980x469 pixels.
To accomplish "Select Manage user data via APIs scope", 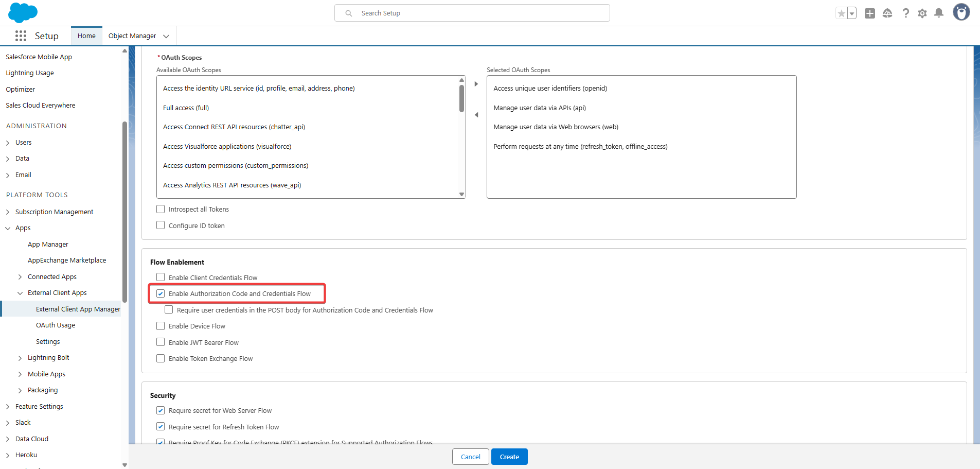I will click(540, 108).
